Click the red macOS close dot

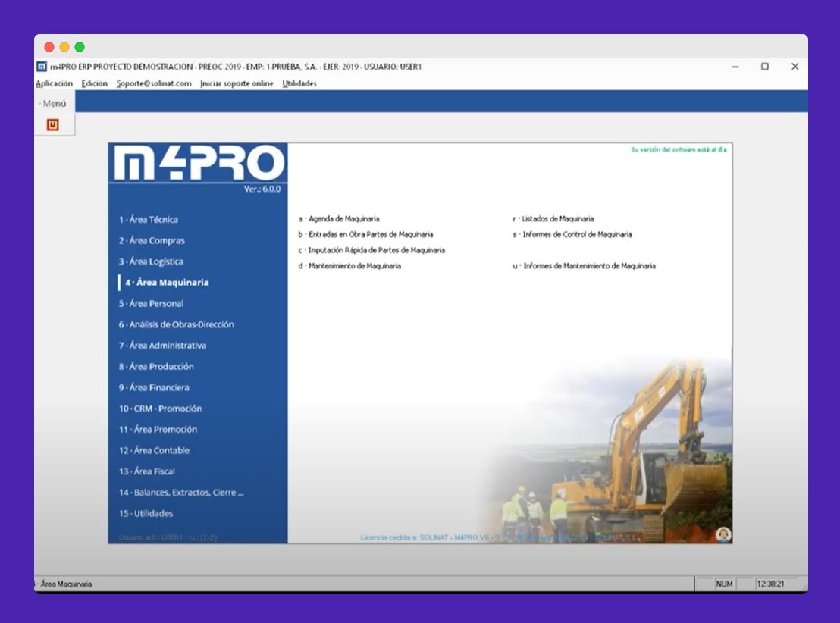[x=49, y=47]
